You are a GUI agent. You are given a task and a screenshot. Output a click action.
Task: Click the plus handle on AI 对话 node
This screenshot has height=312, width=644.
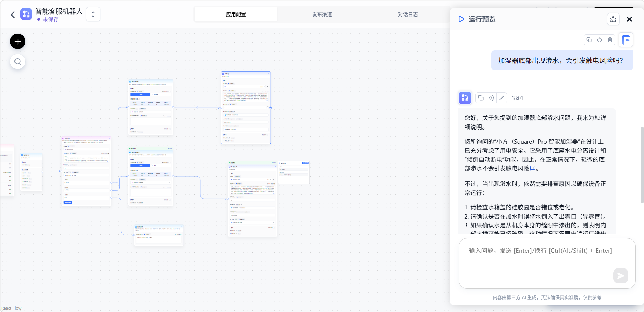271,108
